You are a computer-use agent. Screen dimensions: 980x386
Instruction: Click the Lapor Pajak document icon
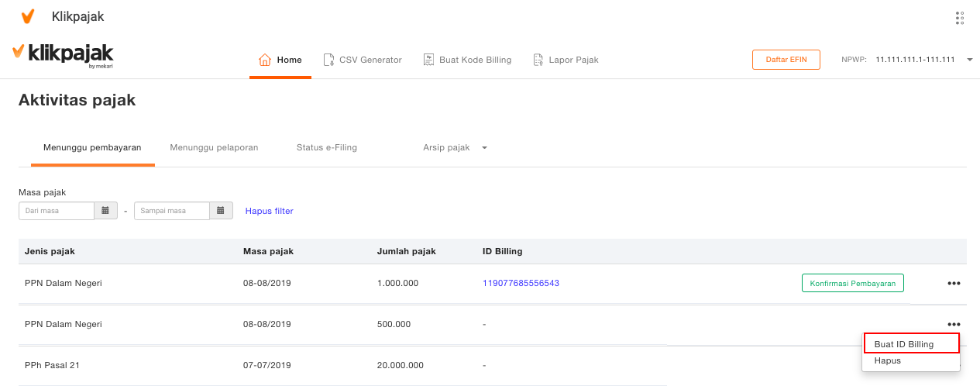pyautogui.click(x=538, y=60)
